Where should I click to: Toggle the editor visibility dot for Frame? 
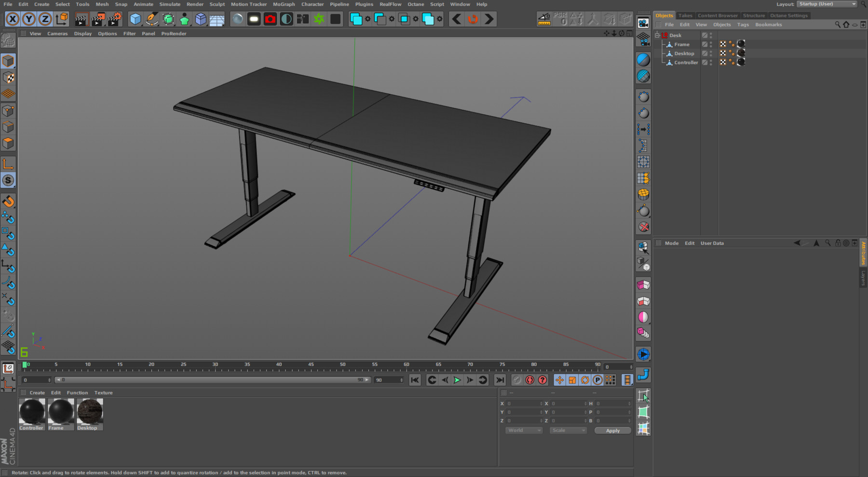coord(711,42)
